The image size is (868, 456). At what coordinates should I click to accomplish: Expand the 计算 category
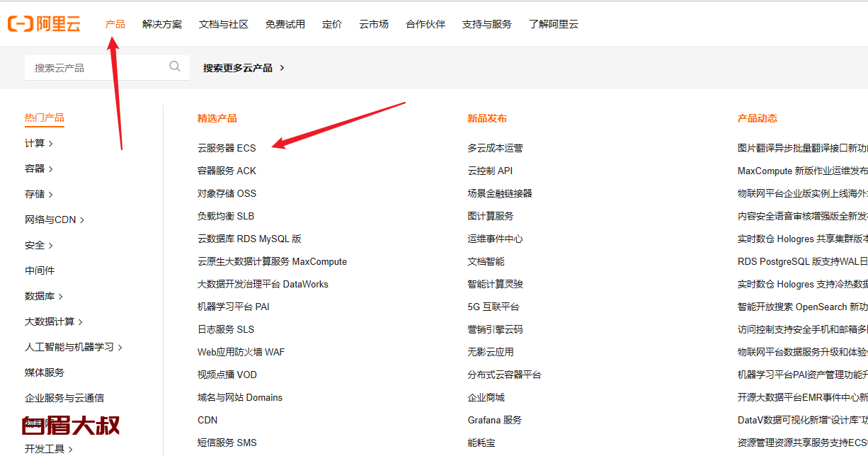click(x=39, y=143)
